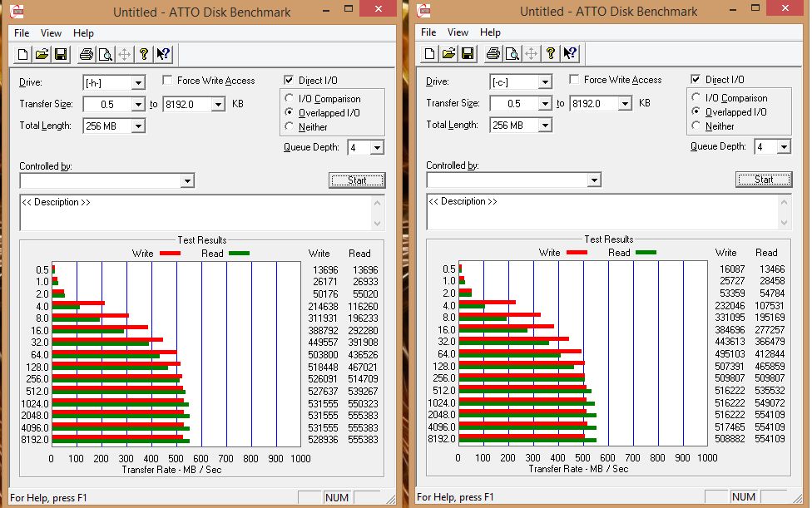The image size is (812, 508).
Task: Select Neither radio option in right window
Action: click(x=696, y=126)
